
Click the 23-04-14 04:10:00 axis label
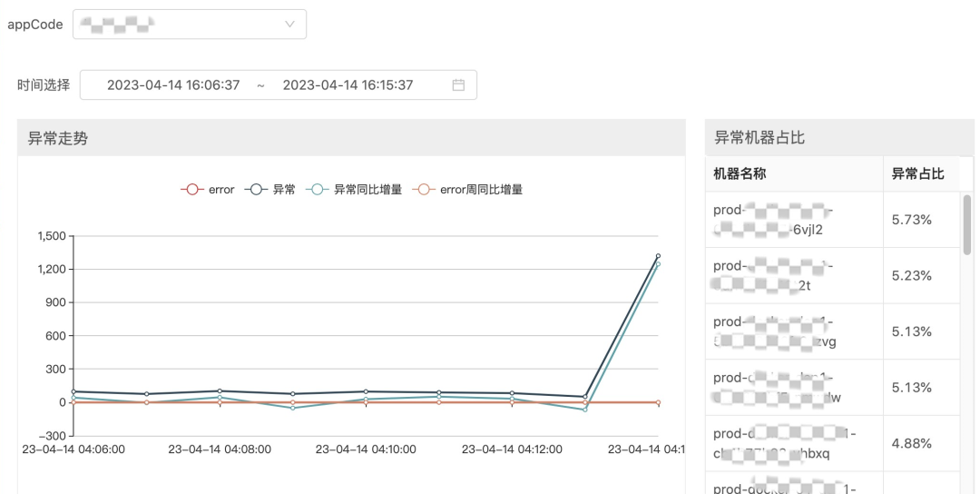(366, 449)
